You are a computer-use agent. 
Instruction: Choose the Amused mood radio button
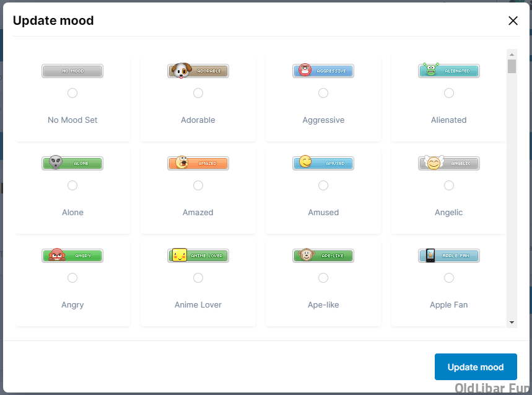click(x=323, y=185)
